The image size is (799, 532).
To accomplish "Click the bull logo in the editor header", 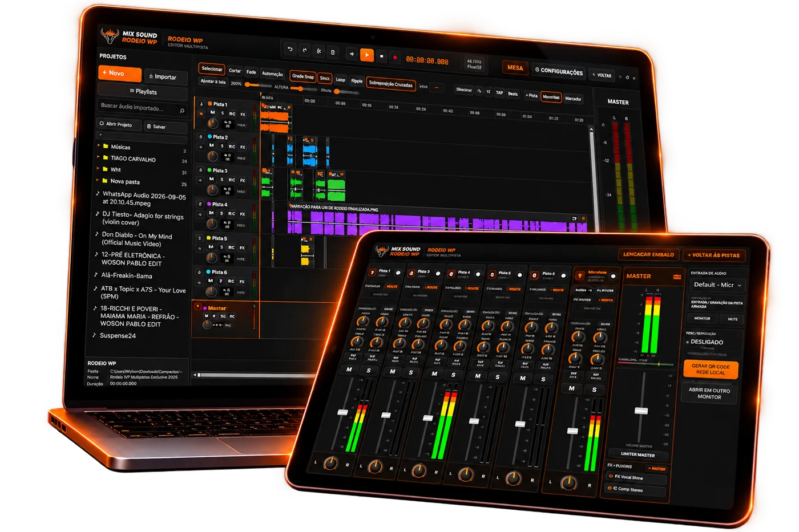I will click(110, 36).
